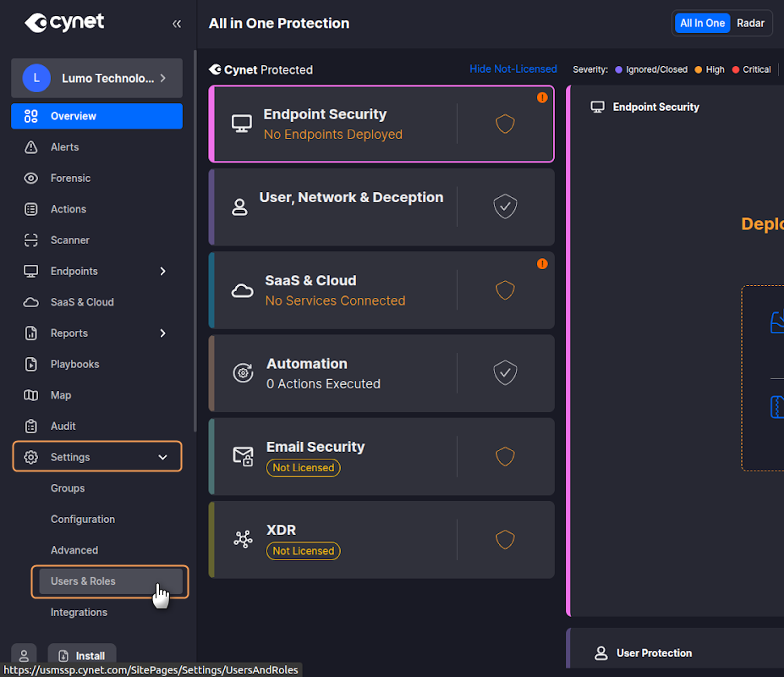Viewport: 784px width, 677px height.
Task: Select the All In One view toggle
Action: tap(702, 24)
